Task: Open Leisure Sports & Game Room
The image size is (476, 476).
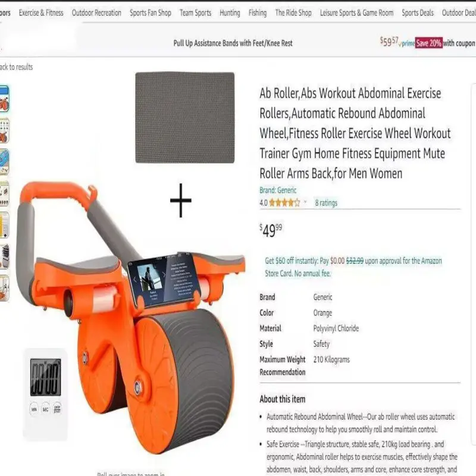Action: pos(356,12)
